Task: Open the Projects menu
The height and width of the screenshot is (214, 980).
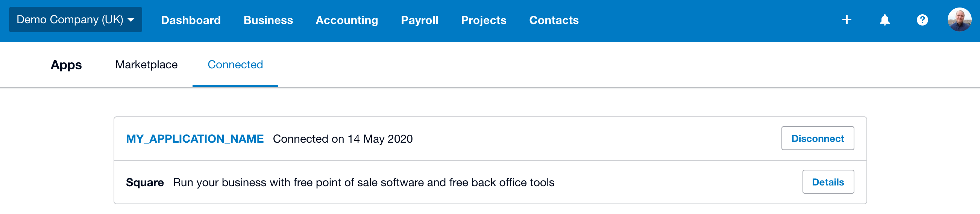Action: (x=484, y=20)
